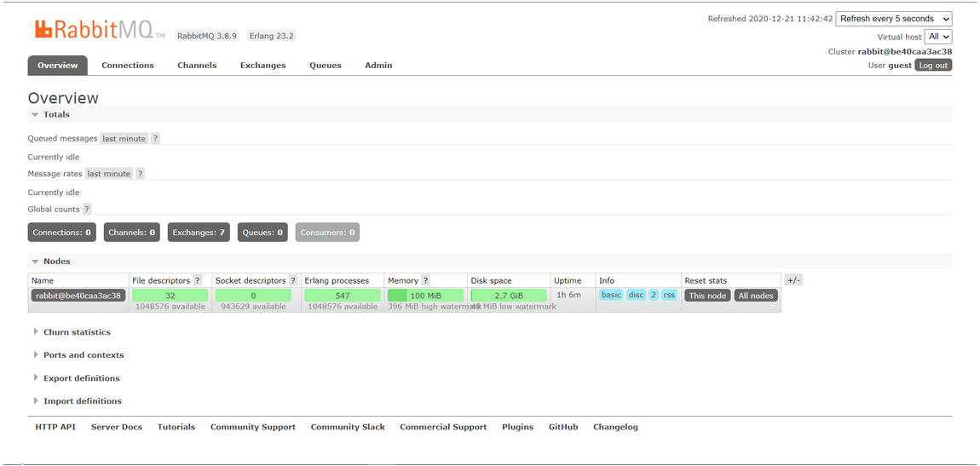Open help for Socket descriptors column
This screenshot has height=466, width=980.
point(293,280)
